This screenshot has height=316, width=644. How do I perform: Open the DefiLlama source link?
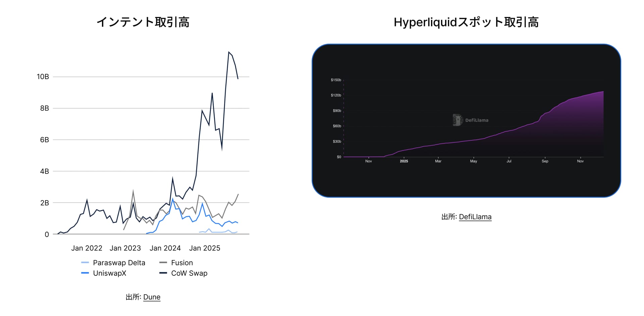(x=475, y=216)
